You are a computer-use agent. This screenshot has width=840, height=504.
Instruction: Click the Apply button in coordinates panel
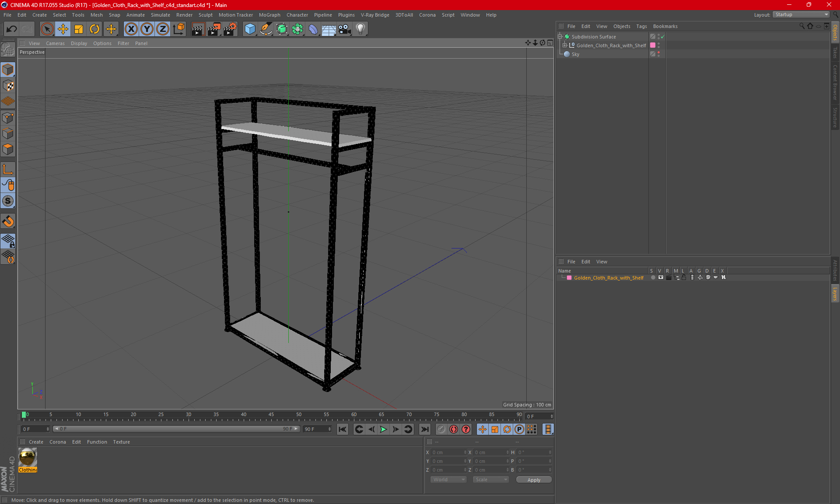534,480
